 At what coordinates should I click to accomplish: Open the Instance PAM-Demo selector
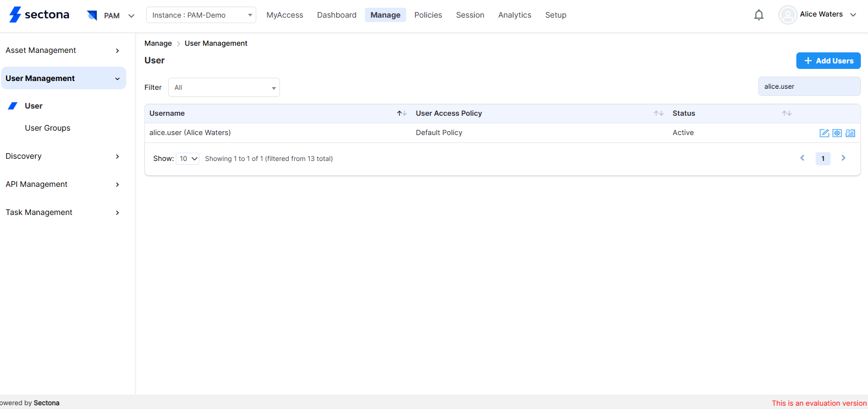(x=201, y=15)
